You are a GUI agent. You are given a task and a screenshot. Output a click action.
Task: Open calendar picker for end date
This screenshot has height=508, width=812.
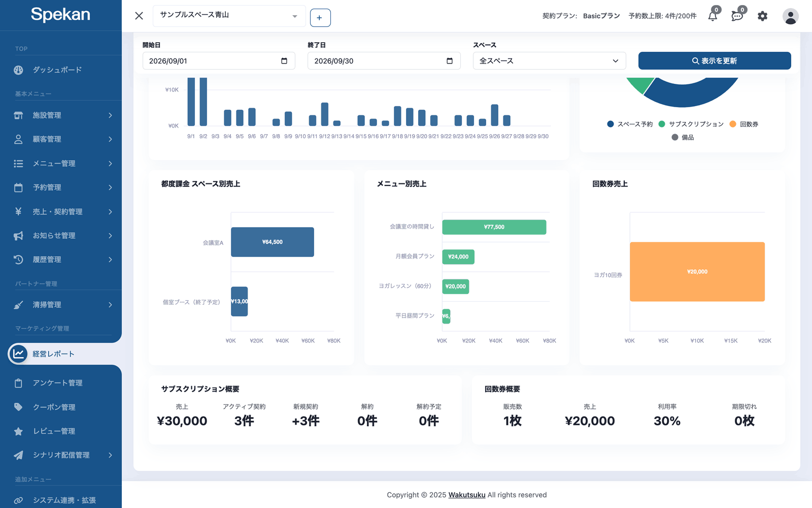(x=449, y=61)
